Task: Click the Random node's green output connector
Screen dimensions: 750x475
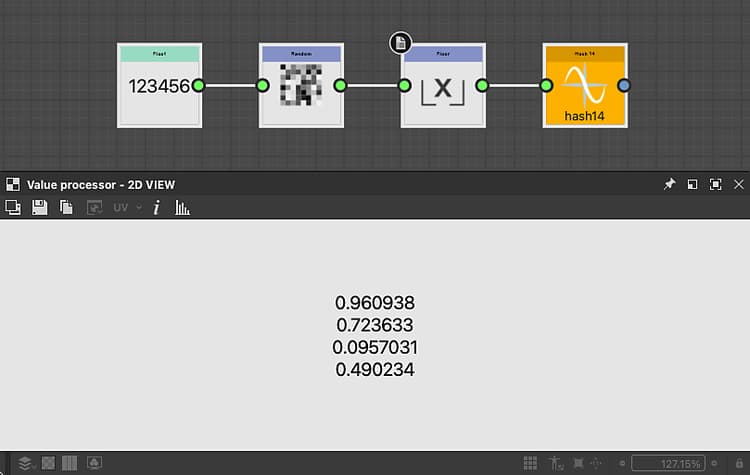Action: point(340,86)
